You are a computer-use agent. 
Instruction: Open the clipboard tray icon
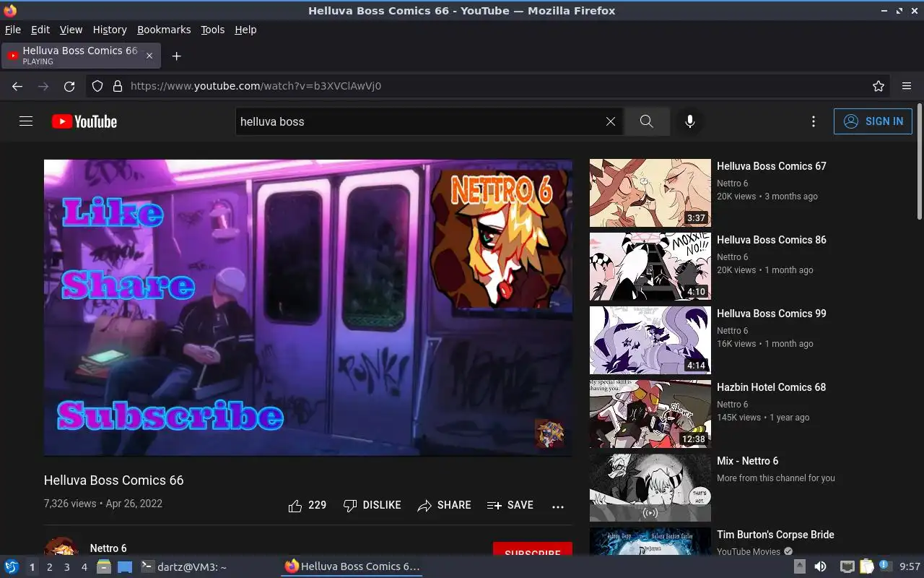[866, 566]
